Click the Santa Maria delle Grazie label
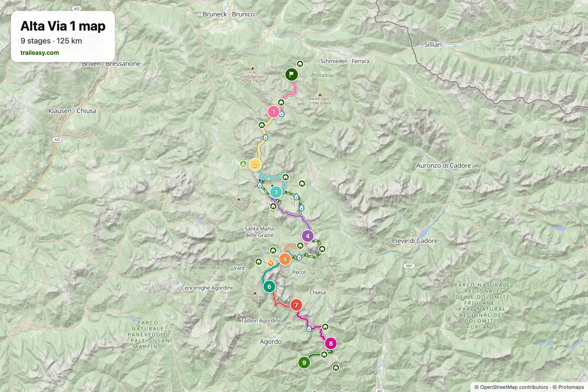588x392 pixels. point(259,232)
